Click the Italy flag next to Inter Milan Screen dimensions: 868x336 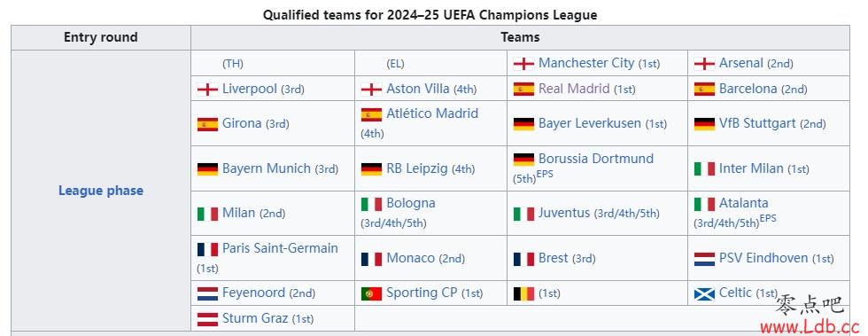click(x=704, y=168)
